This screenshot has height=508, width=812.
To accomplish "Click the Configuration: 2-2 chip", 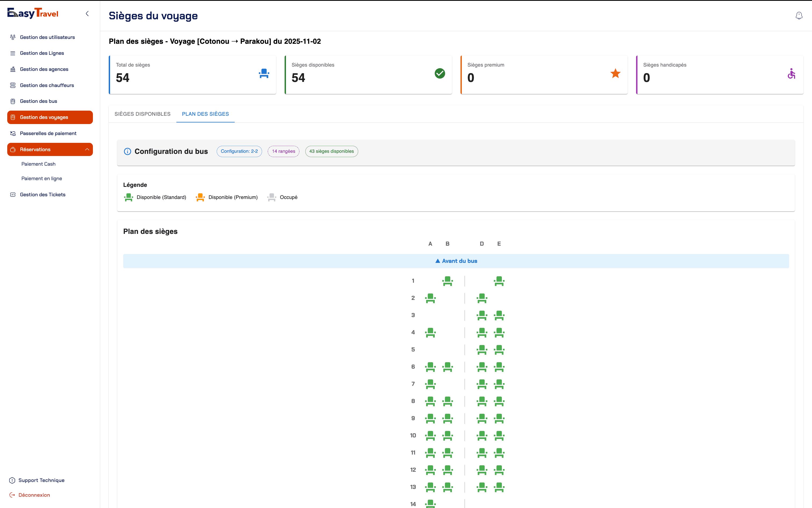I will point(239,151).
